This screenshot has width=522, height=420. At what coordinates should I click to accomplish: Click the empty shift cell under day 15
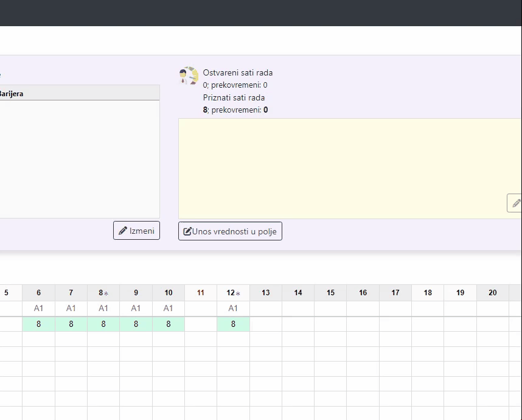click(x=330, y=309)
